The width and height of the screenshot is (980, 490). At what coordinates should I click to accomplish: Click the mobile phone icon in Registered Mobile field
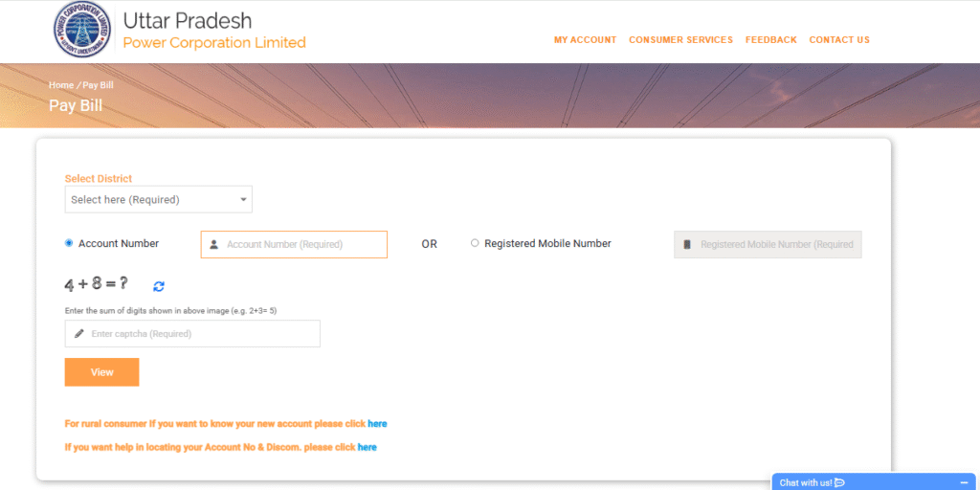point(686,245)
